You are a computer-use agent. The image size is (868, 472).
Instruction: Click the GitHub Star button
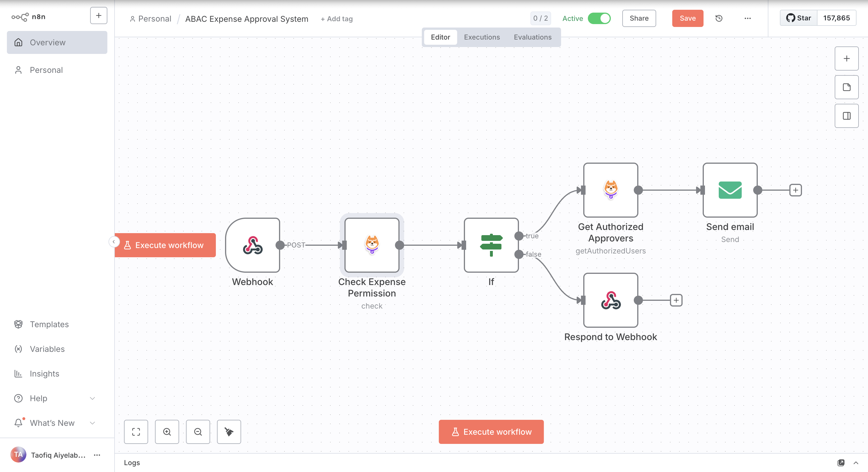(799, 18)
